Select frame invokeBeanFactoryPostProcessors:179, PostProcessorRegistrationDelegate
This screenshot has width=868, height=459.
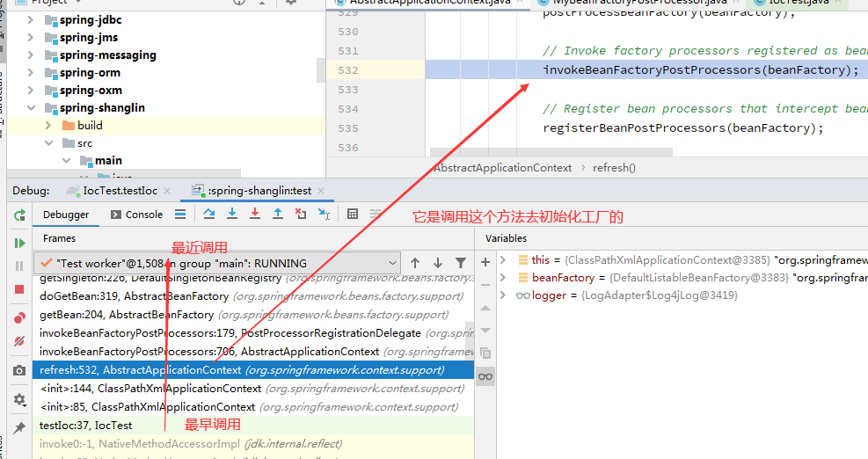click(253, 333)
